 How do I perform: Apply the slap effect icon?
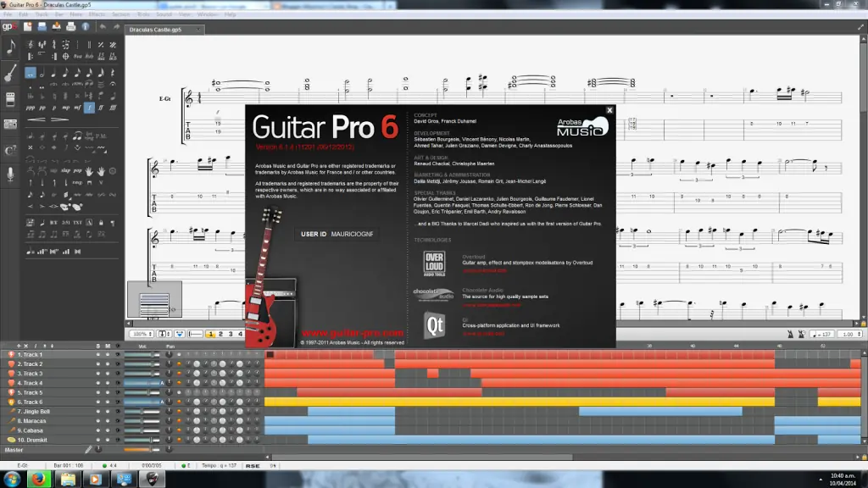(66, 171)
